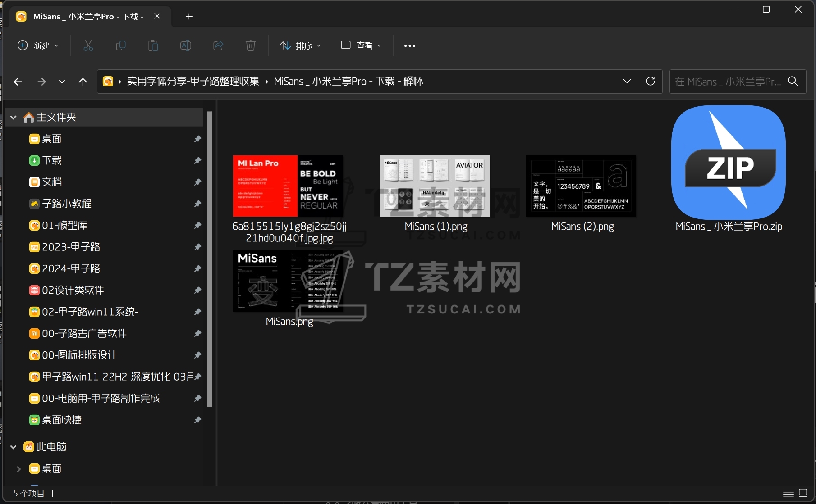Click MiSans_小米兰亭Pro breadcrumb segment
The image size is (816, 504).
[x=348, y=82]
